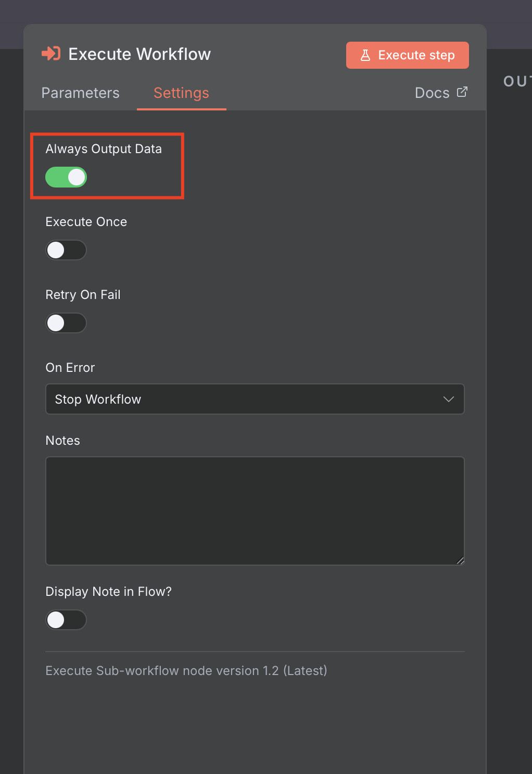Viewport: 532px width, 774px height.
Task: Click inside the Notes text area
Action: (255, 510)
